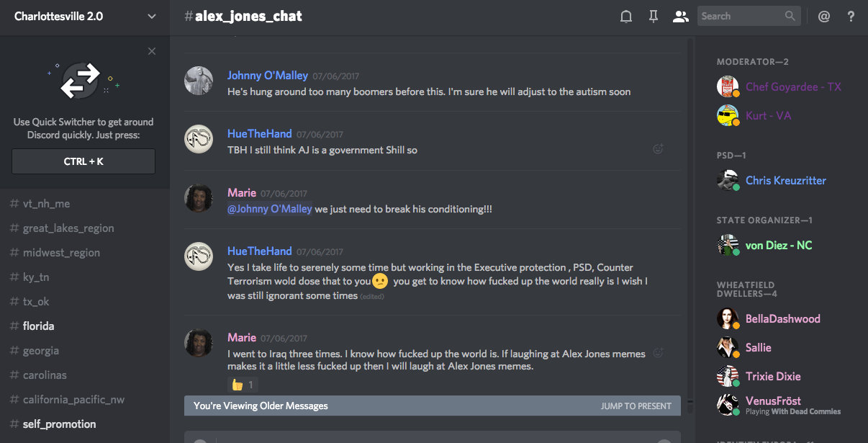Image resolution: width=868 pixels, height=443 pixels.
Task: Click in the Search field
Action: (x=741, y=16)
